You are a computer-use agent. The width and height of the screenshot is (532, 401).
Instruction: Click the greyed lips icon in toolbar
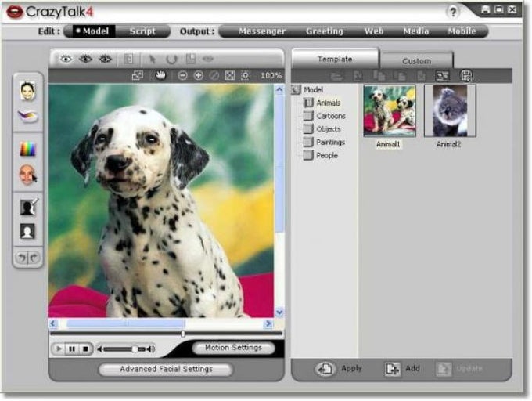[x=208, y=59]
